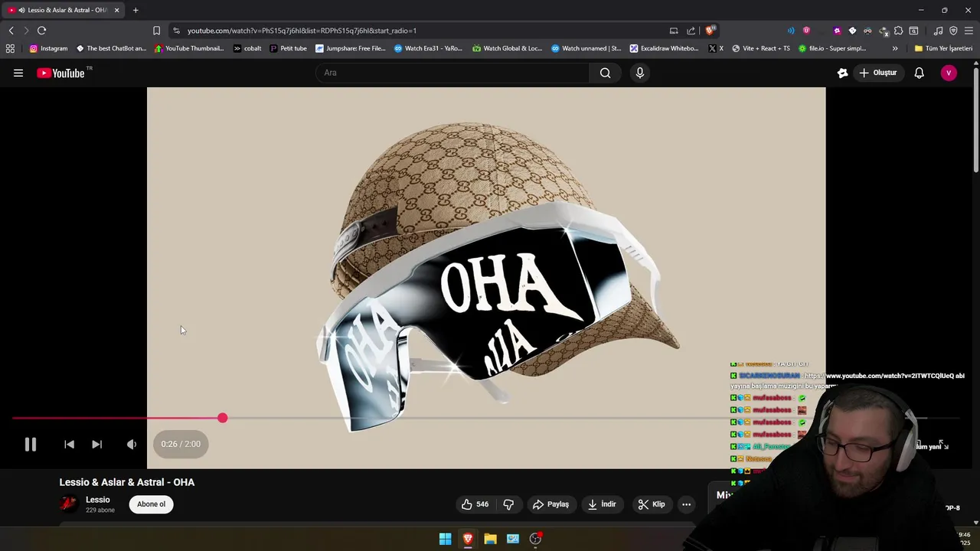Click the time display 0:26 / 2:00

[181, 444]
